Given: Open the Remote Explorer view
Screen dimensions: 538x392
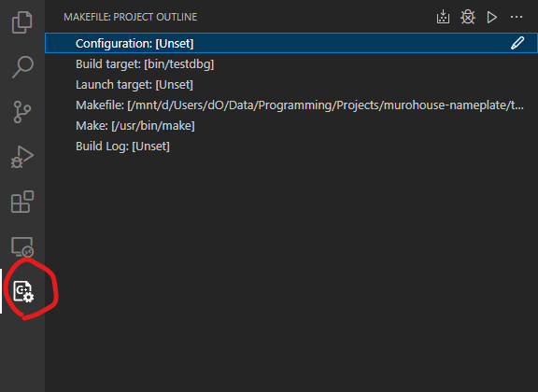Looking at the screenshot, I should click(x=22, y=246).
